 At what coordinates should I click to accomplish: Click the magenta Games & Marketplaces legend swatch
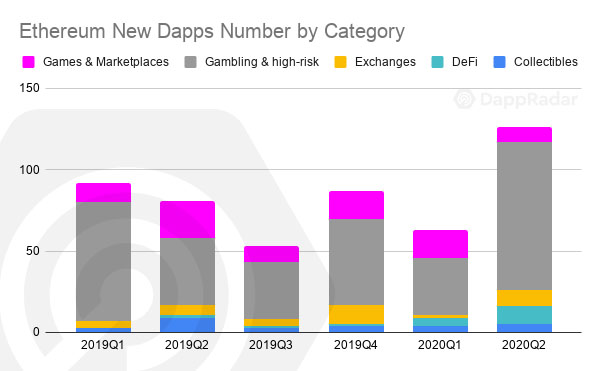pyautogui.click(x=28, y=62)
